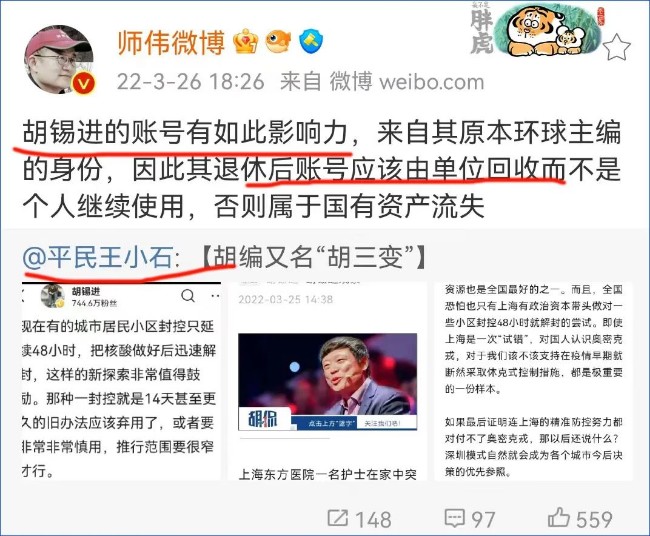Open first image with 胡锡进 post text
Screen dimensions: 650x536
click(x=121, y=381)
